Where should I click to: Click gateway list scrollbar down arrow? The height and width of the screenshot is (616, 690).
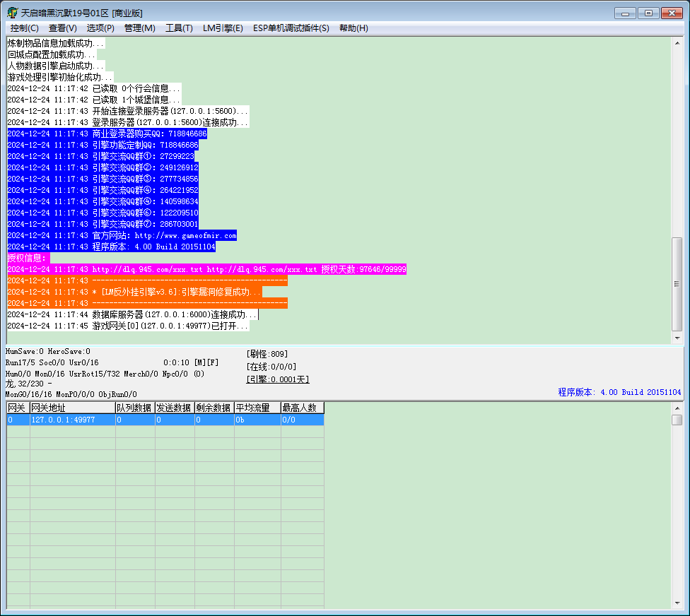677,603
